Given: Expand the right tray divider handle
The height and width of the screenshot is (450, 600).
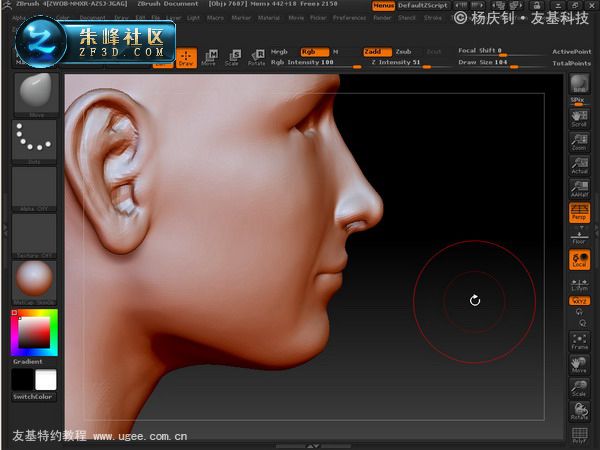Looking at the screenshot, I should point(597,230).
